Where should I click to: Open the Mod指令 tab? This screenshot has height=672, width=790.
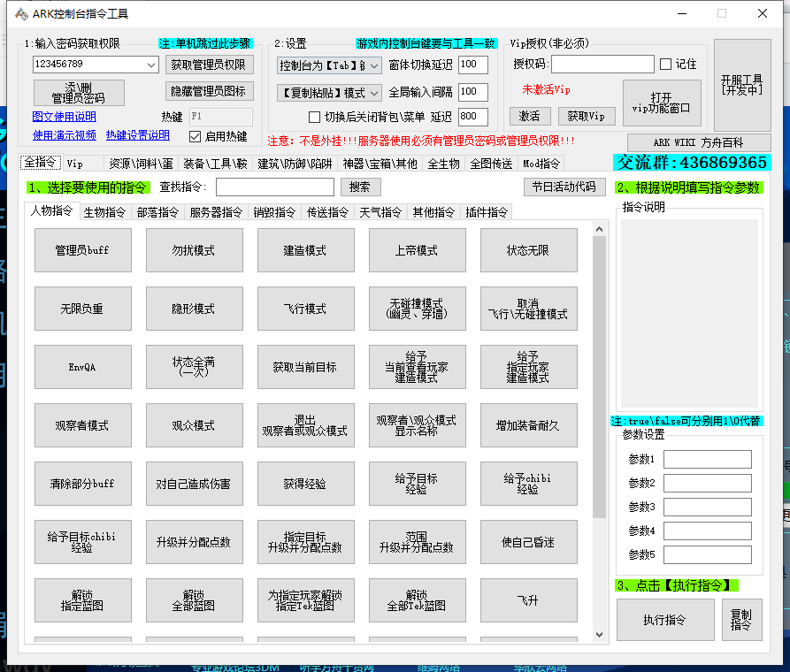[x=541, y=164]
